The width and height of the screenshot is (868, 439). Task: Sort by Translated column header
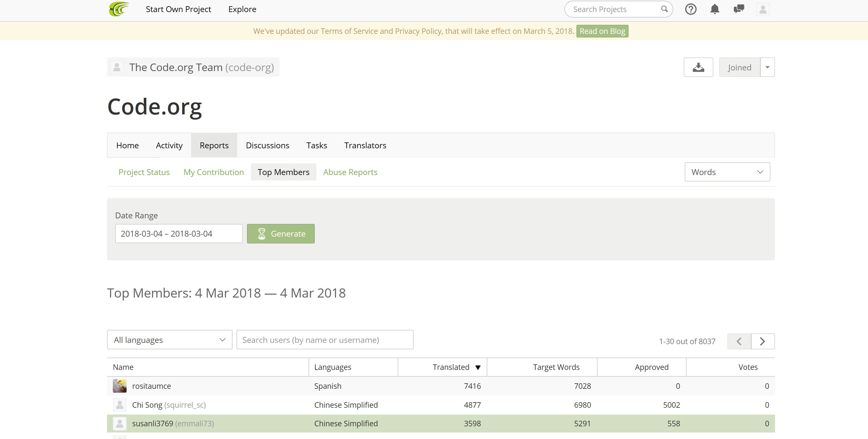coord(451,367)
